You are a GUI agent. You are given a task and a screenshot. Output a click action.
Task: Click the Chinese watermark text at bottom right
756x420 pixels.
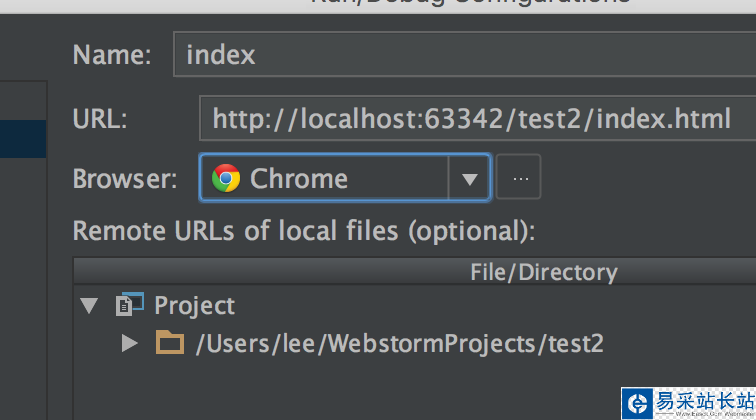[702, 402]
